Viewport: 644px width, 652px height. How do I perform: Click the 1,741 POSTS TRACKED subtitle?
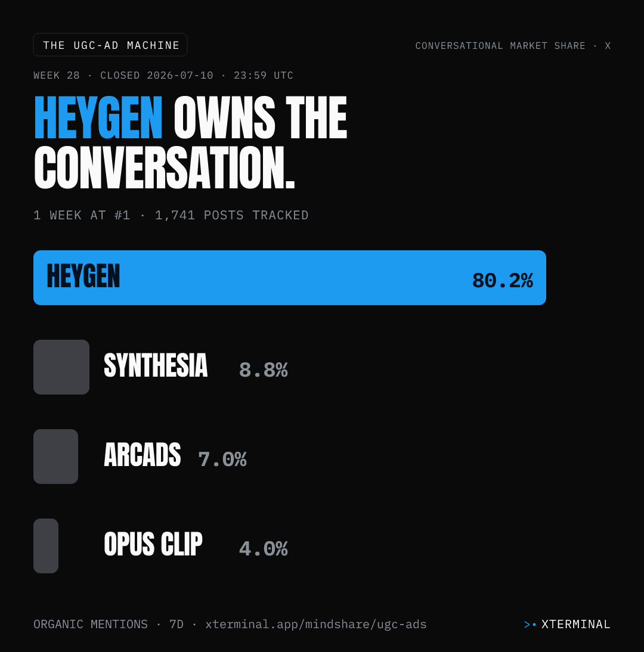coord(232,215)
